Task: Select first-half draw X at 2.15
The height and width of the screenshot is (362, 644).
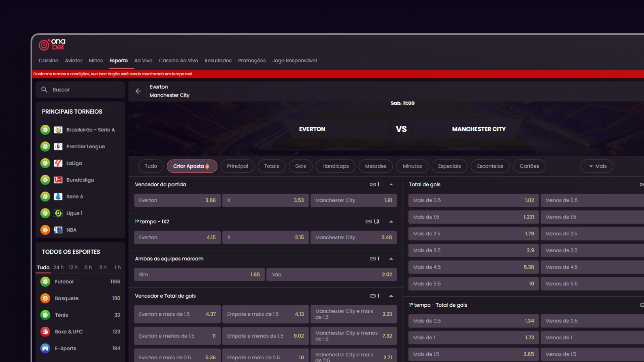Action: click(266, 237)
